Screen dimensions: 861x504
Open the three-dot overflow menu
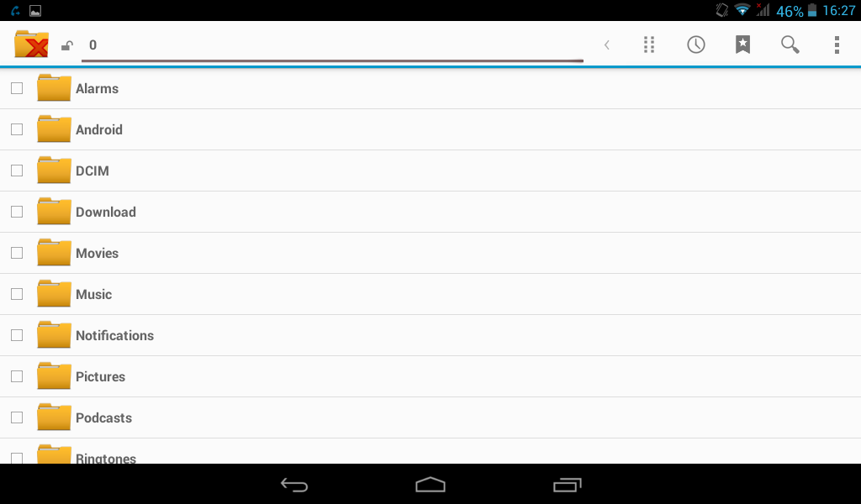pyautogui.click(x=837, y=45)
